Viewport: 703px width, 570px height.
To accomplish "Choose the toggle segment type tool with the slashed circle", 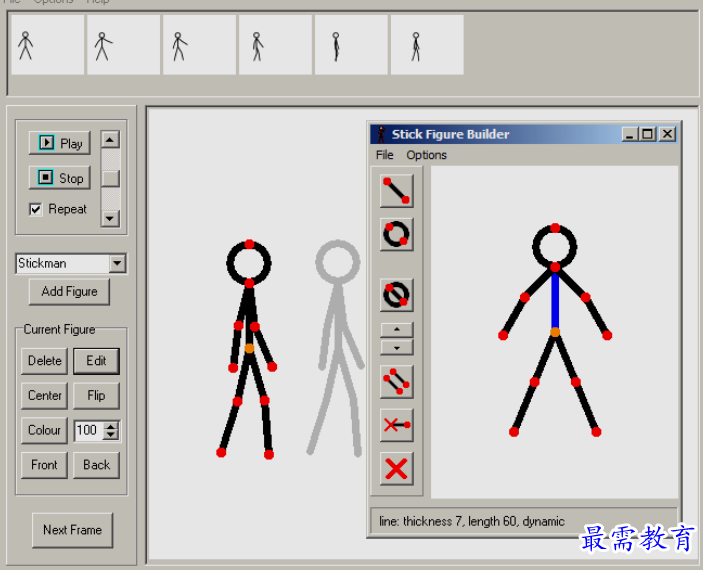I will [396, 295].
